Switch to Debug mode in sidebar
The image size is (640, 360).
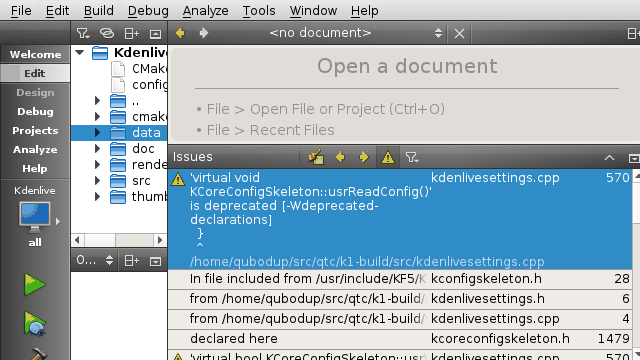click(35, 111)
